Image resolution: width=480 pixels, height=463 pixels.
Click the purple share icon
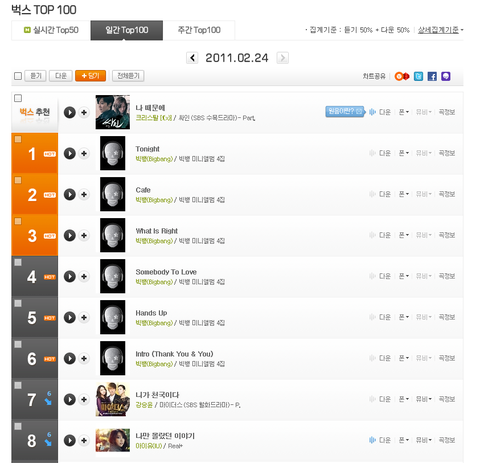click(446, 76)
